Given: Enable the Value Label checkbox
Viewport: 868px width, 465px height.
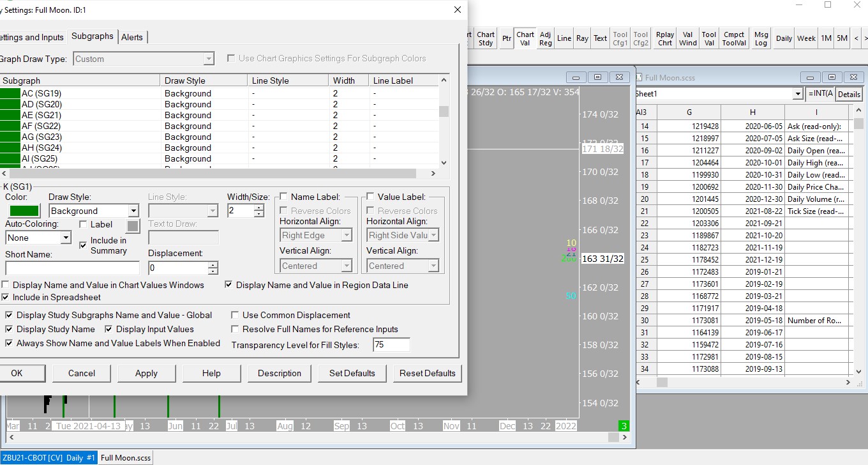Looking at the screenshot, I should [370, 197].
